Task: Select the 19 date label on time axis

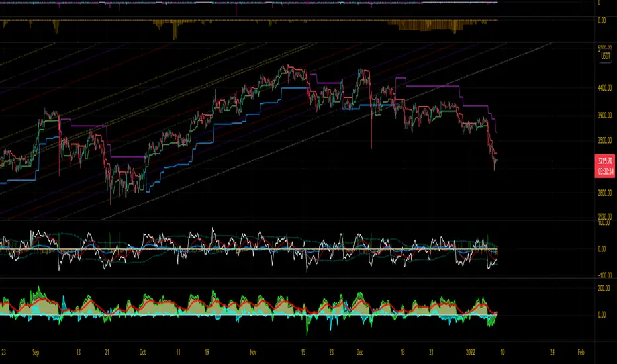Action: [207, 353]
